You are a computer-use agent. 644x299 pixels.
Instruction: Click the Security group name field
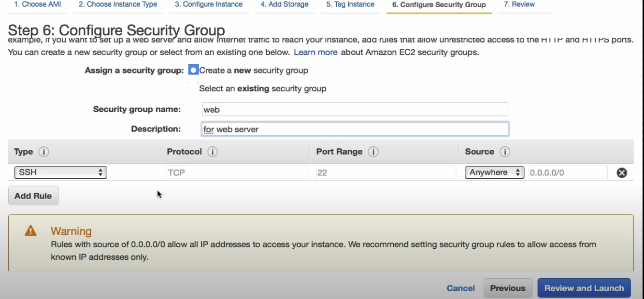point(355,109)
